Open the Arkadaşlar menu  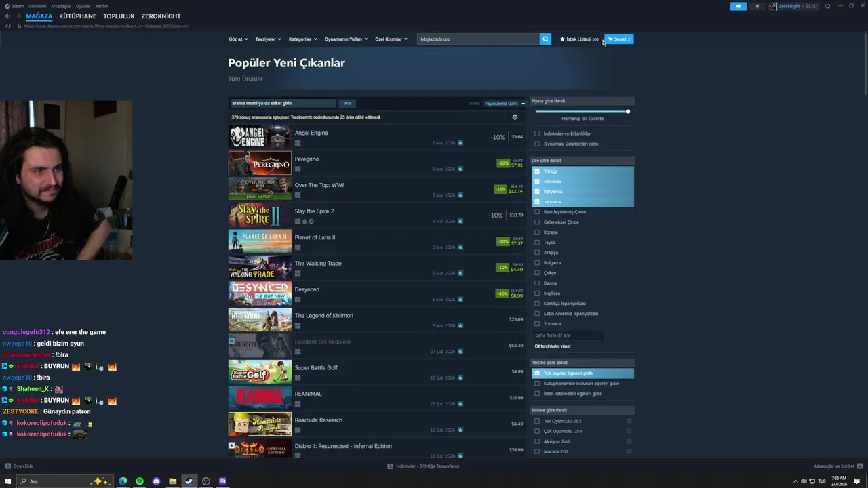tap(61, 6)
